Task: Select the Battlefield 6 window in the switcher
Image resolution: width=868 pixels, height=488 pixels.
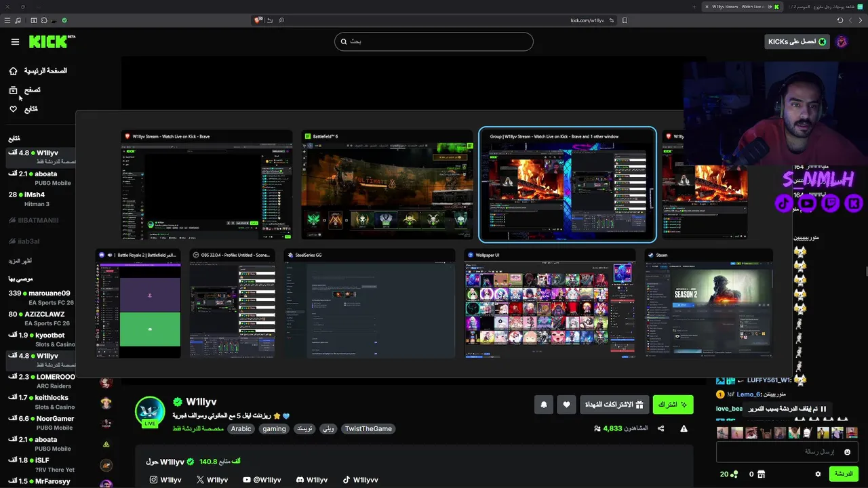Action: click(387, 185)
